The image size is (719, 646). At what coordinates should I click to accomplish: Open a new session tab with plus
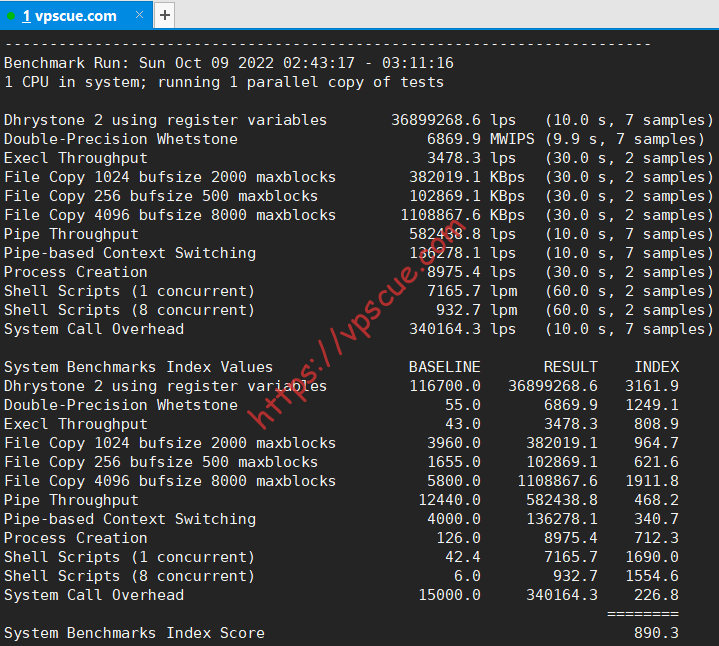165,16
